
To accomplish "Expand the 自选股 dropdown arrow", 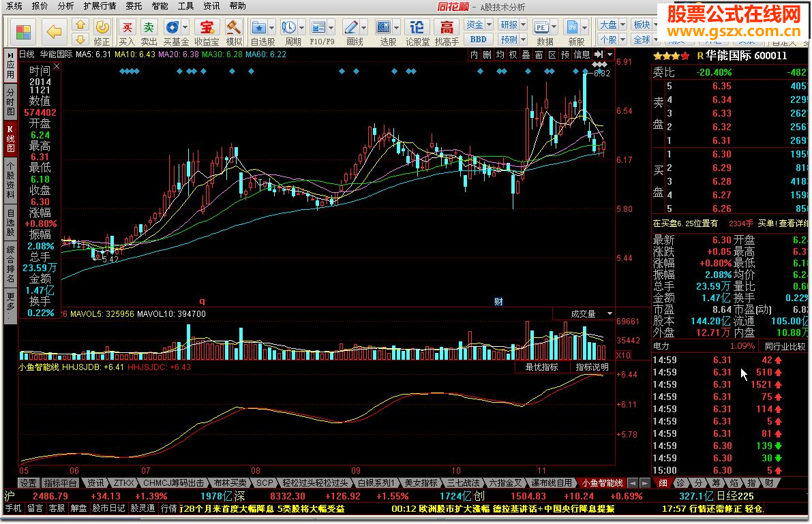I will click(x=271, y=27).
